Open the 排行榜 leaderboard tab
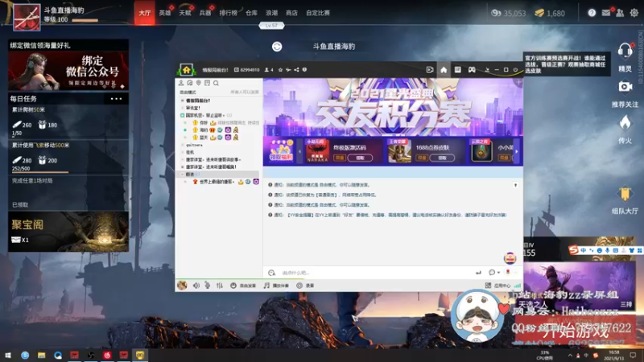Screen dimensions: 644x362 coord(228,13)
